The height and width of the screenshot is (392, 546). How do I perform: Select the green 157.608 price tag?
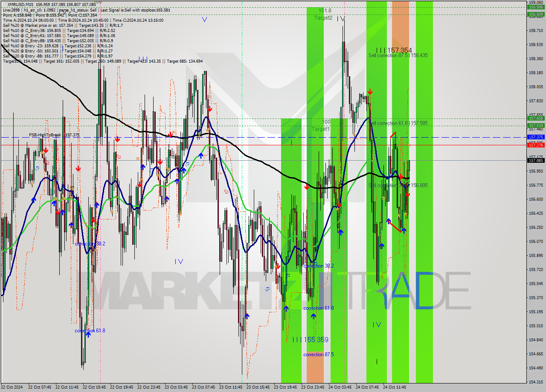(x=536, y=118)
